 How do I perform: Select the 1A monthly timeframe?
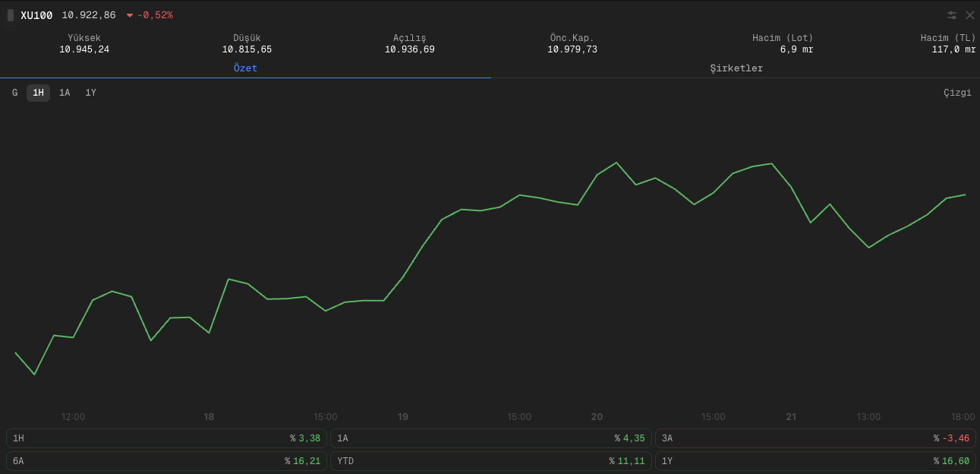pyautogui.click(x=65, y=93)
